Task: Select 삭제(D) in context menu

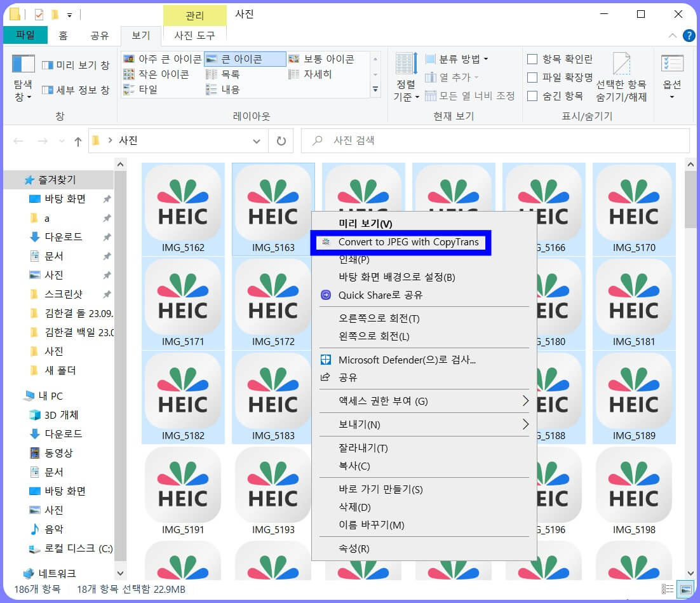Action: 355,507
